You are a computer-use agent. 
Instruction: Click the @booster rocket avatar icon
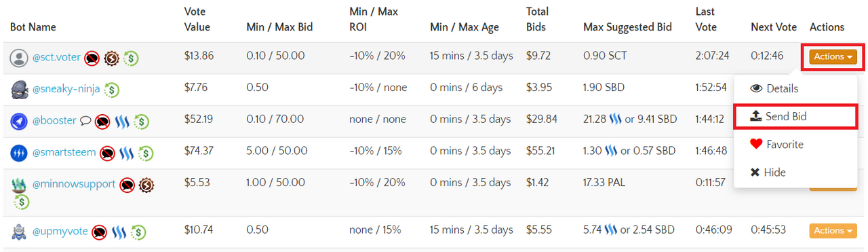pos(19,121)
